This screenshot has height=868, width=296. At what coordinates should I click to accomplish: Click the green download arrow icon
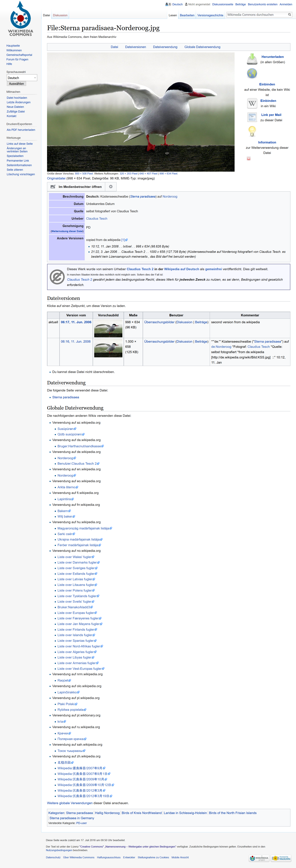coord(252,59)
